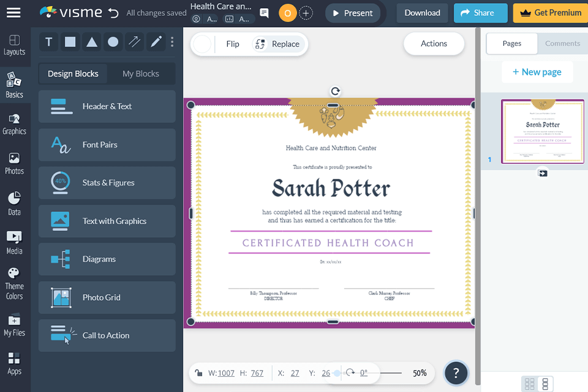The width and height of the screenshot is (588, 392).
Task: Edit the width value 1007
Action: 226,373
